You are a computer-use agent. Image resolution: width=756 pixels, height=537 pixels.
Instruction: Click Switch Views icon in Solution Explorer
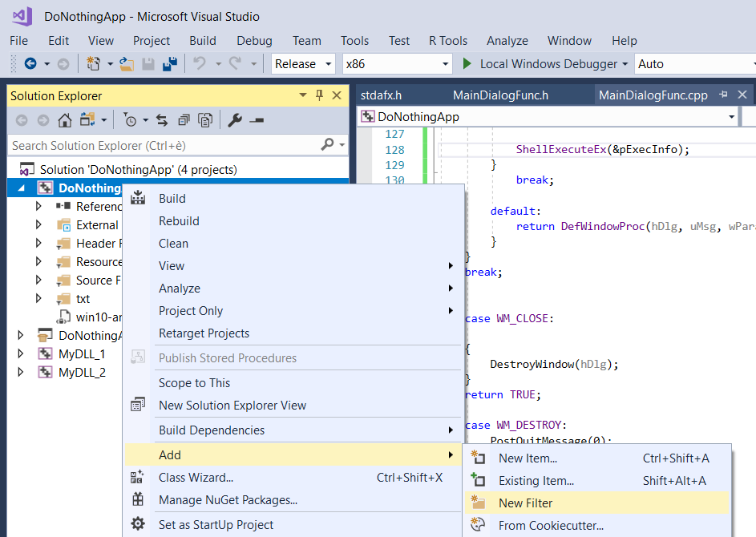pyautogui.click(x=87, y=120)
